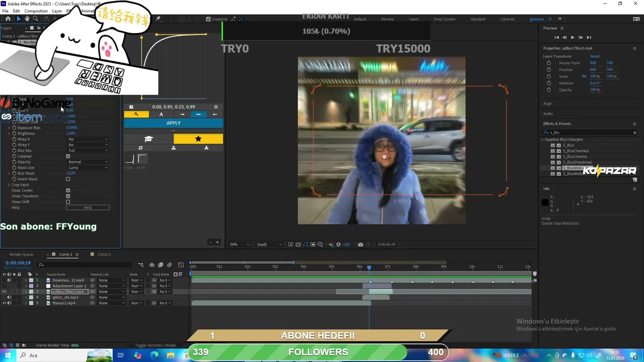Screen dimensions: 644x362
Task: Click the Brightness value 1,000
Action: (70, 134)
